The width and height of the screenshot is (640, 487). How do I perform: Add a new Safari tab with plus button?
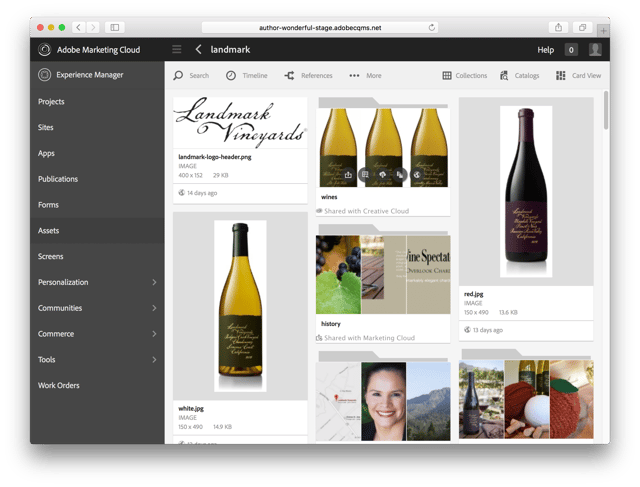[603, 30]
